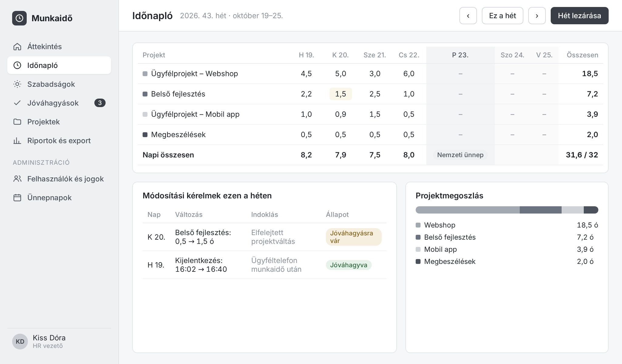Click the Áttekintés home icon
Screen dimensions: 622x364
click(17, 46)
